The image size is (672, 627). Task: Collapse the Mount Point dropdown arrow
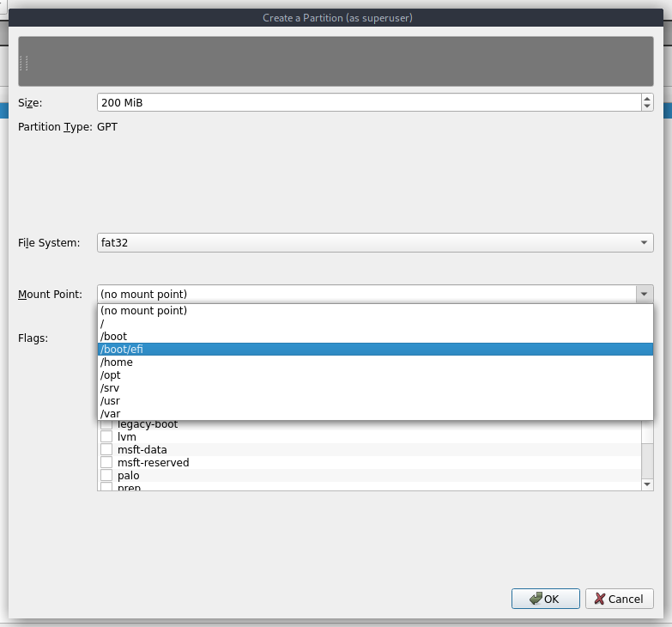644,295
